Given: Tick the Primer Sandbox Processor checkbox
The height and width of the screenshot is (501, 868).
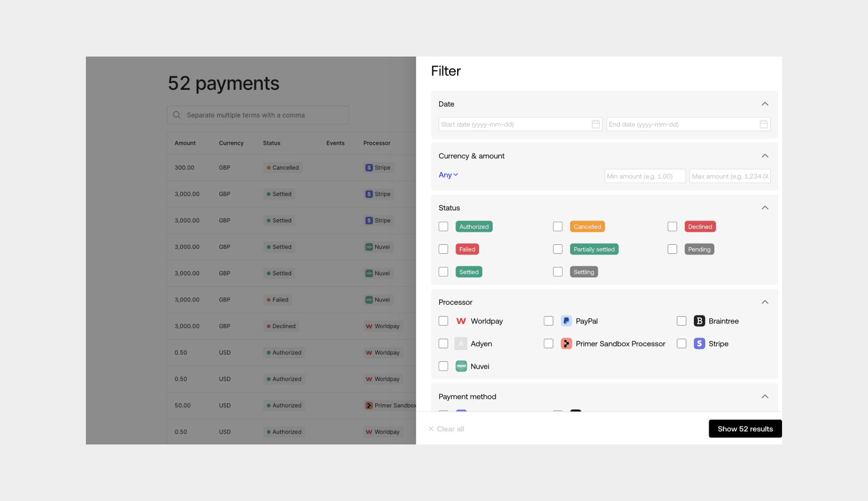Looking at the screenshot, I should point(549,344).
